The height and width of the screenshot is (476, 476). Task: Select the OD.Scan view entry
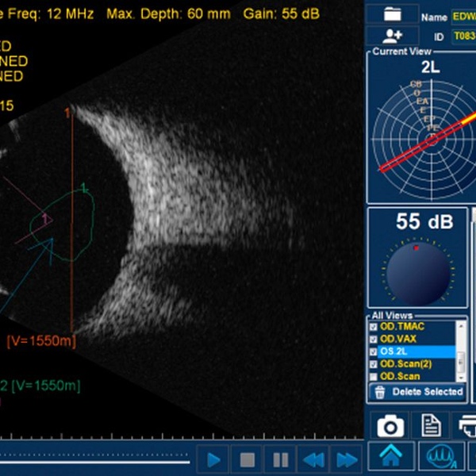click(x=400, y=376)
